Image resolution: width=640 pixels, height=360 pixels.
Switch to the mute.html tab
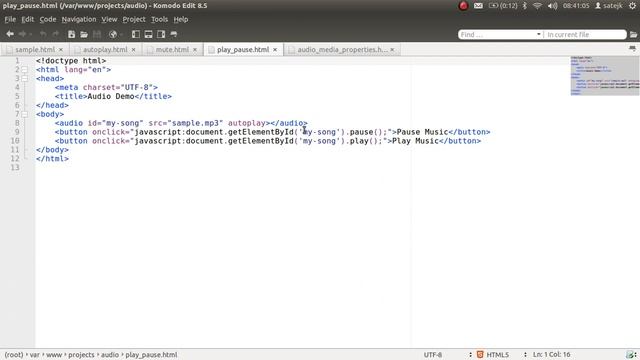[x=172, y=49]
